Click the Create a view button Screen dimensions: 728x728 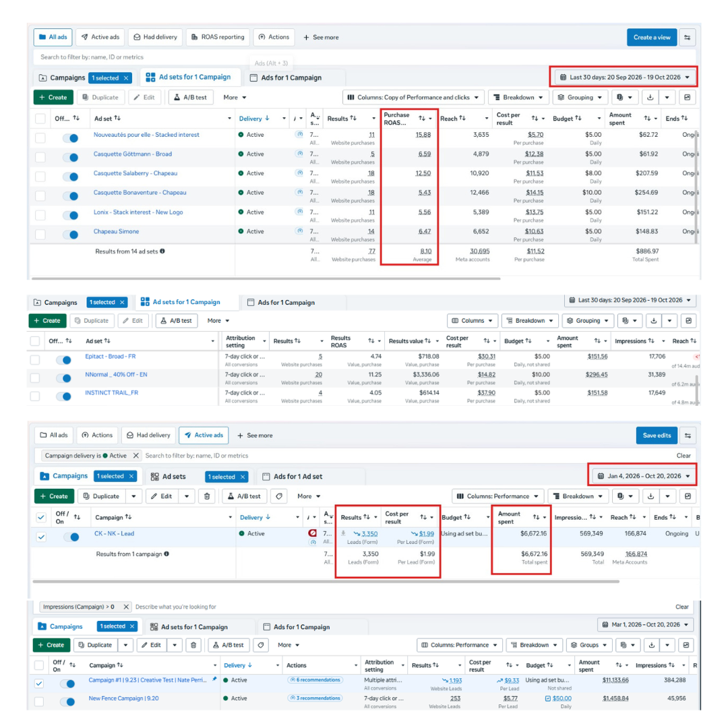[x=651, y=37]
